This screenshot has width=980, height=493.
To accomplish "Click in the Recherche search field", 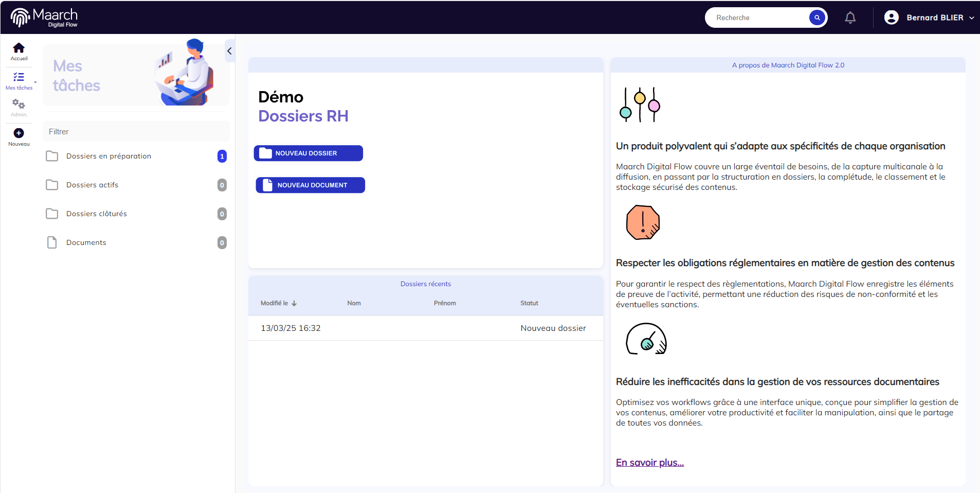I will [x=761, y=17].
